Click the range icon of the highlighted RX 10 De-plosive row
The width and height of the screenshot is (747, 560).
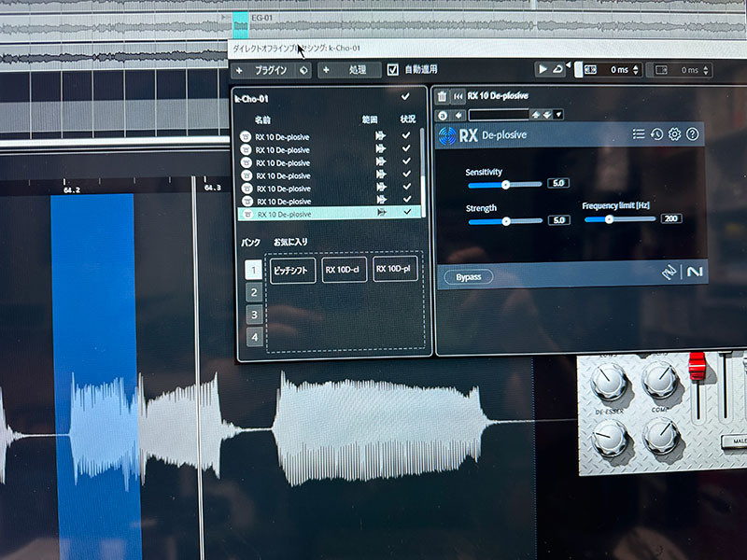point(382,213)
